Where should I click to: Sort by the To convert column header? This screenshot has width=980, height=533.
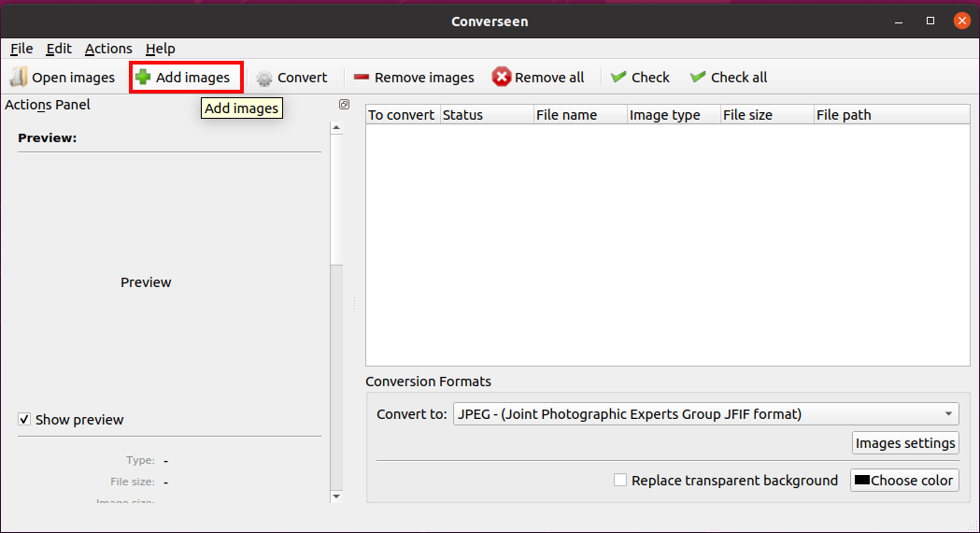click(x=404, y=114)
